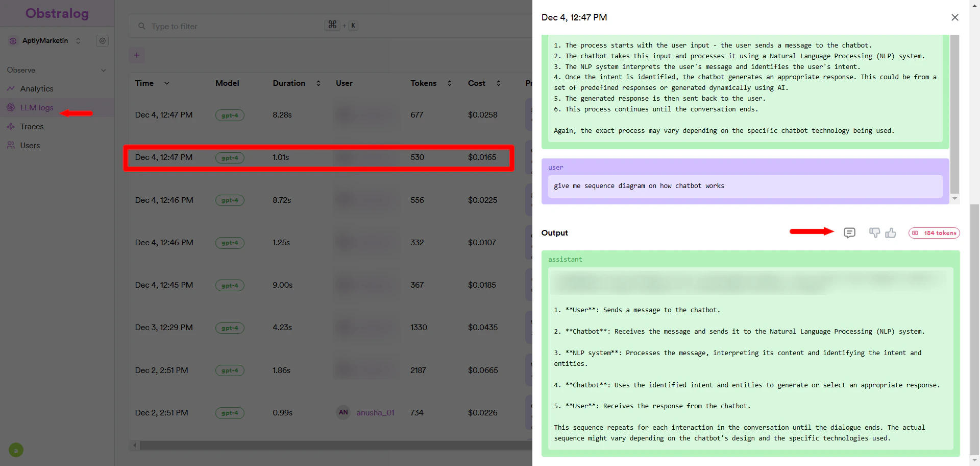Click the Traces icon in sidebar

11,127
